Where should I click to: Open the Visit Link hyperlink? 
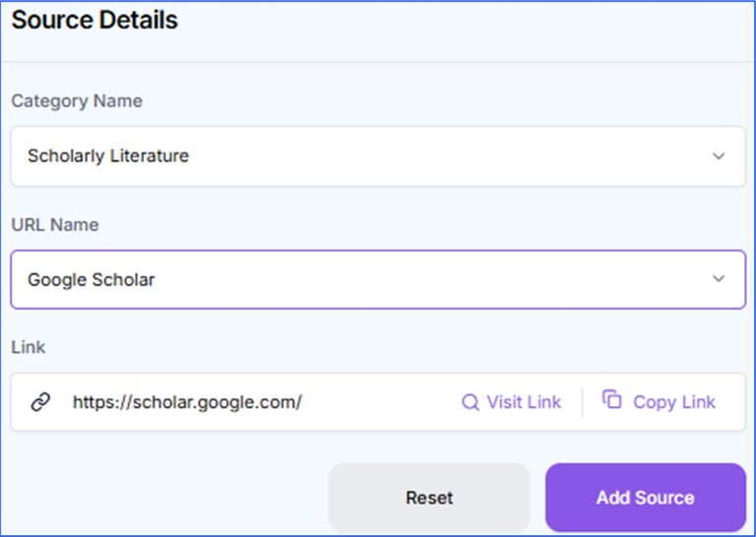pyautogui.click(x=524, y=401)
